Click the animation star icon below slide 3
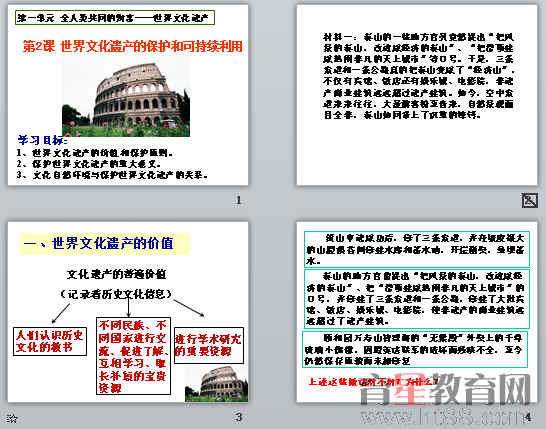The image size is (546, 429). (x=12, y=418)
